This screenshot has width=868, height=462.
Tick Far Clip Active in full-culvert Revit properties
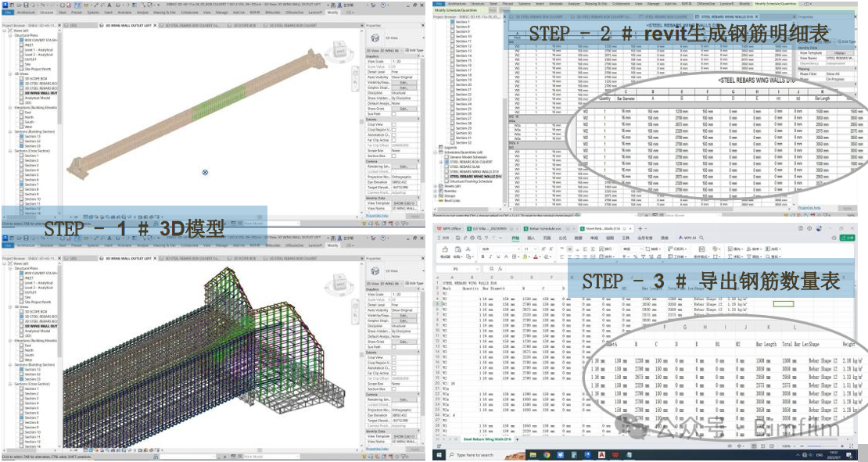[393, 140]
